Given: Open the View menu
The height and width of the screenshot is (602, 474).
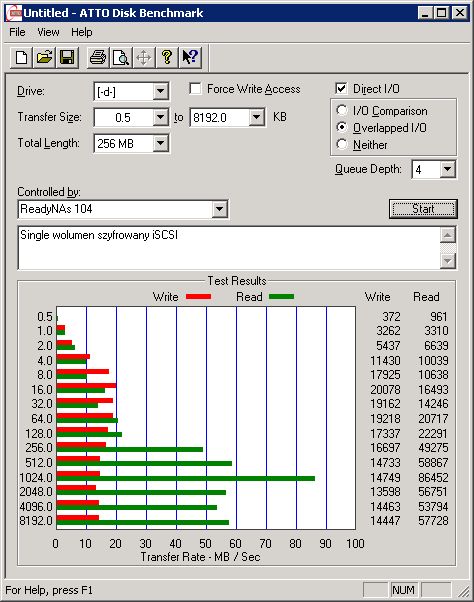Looking at the screenshot, I should (48, 32).
